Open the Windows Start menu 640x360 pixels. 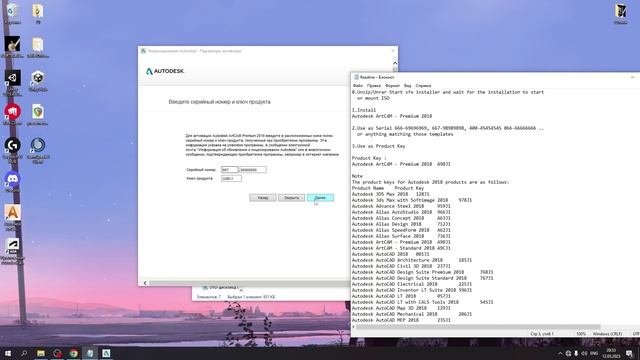click(8, 353)
